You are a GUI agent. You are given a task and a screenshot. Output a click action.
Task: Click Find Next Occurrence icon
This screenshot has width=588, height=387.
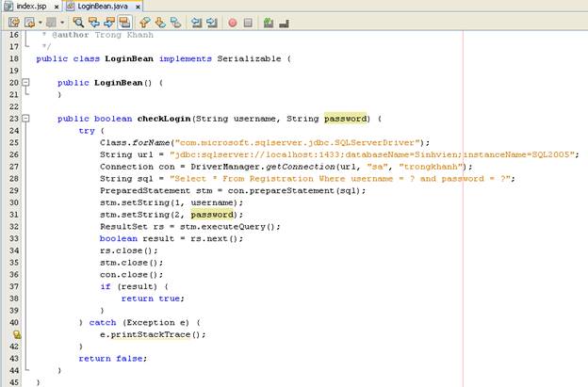pos(109,23)
